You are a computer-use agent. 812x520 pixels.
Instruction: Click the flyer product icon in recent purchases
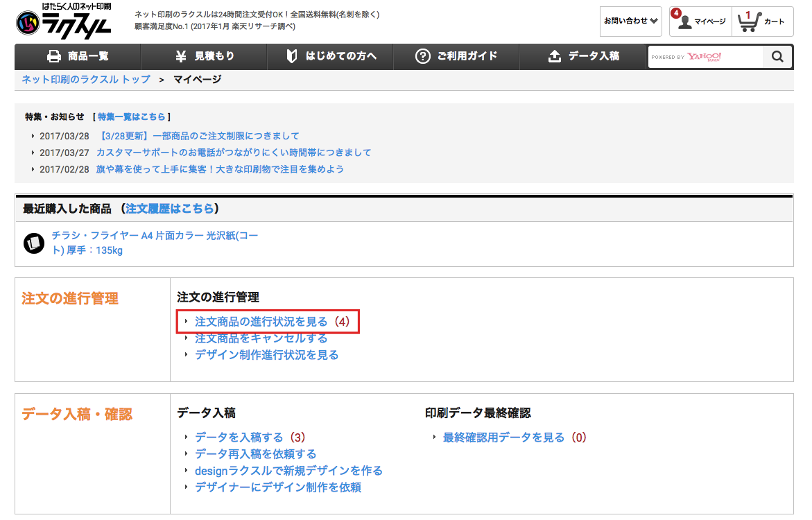tap(34, 243)
